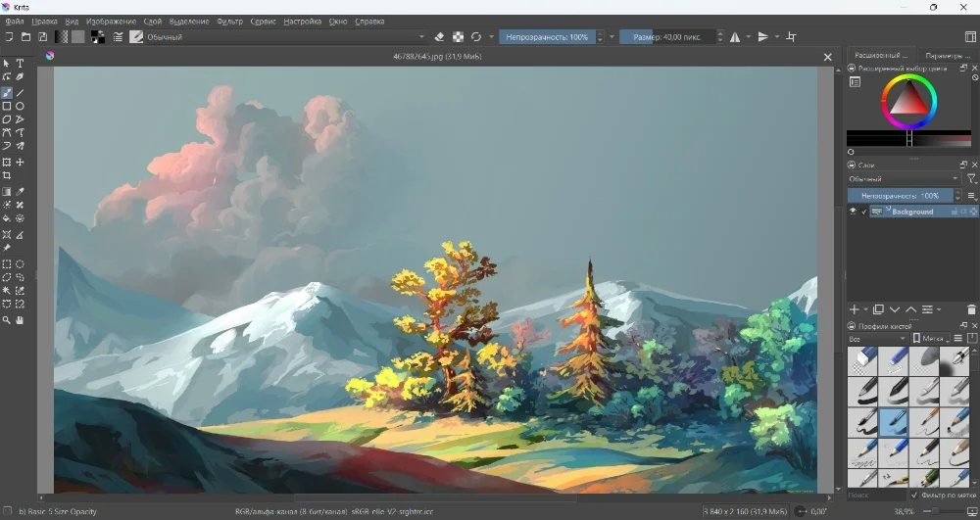Select the highlighted blue pencil brush preset

coord(893,423)
